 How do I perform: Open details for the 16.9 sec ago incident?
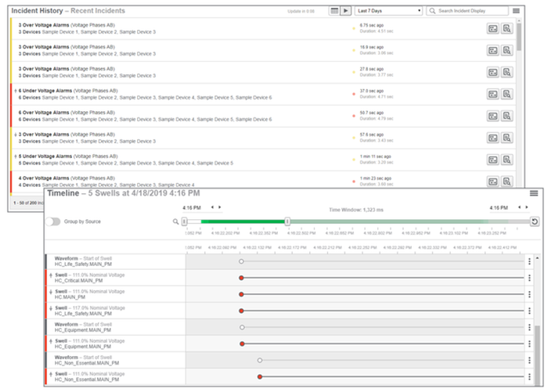pyautogui.click(x=507, y=50)
